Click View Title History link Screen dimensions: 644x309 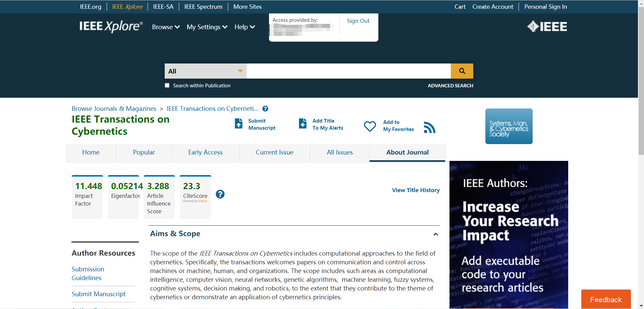(x=416, y=190)
